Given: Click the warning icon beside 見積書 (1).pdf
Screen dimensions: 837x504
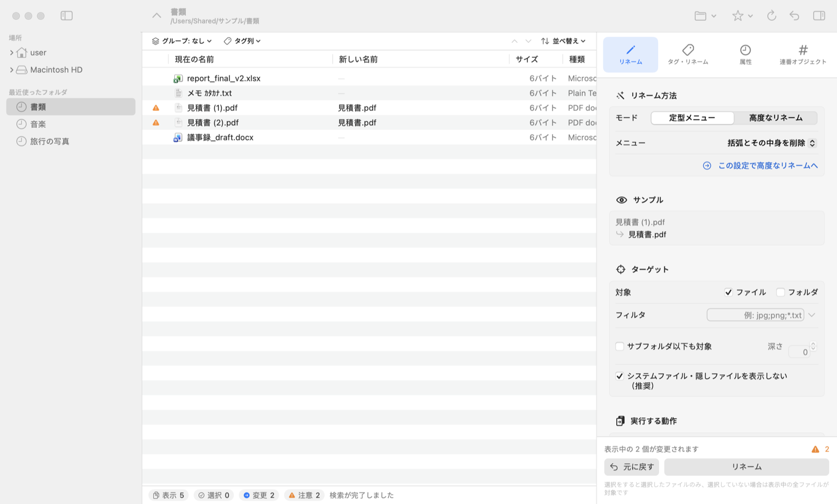Looking at the screenshot, I should click(x=156, y=108).
